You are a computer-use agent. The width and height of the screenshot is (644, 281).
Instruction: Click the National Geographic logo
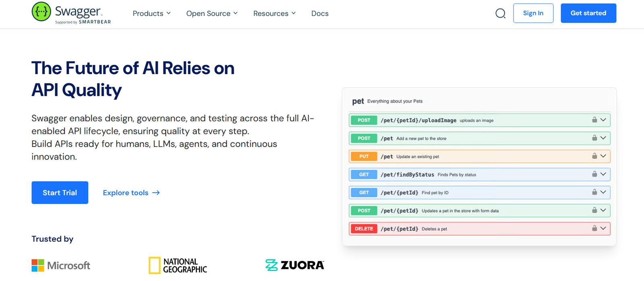[178, 265]
